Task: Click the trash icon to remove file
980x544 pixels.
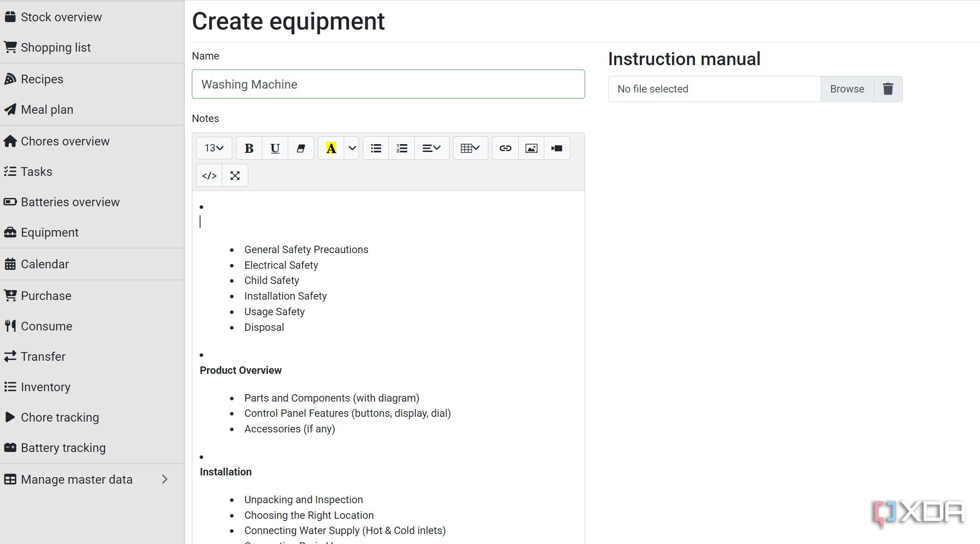Action: (888, 89)
